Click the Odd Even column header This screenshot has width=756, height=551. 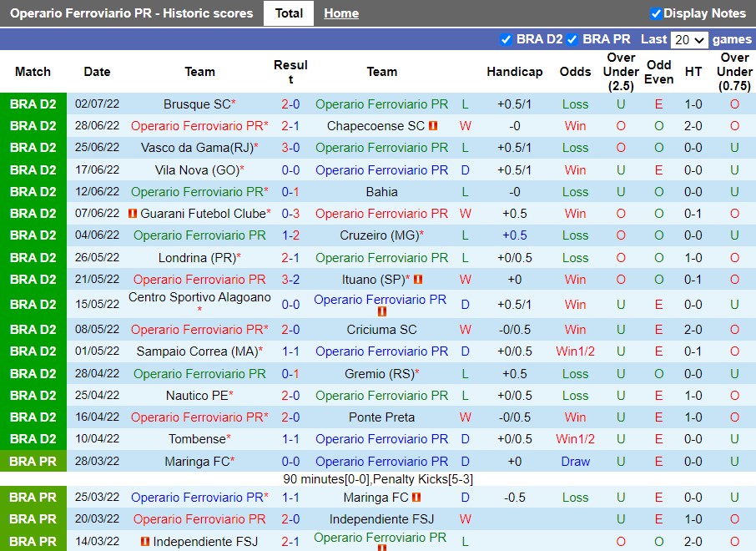[x=658, y=72]
